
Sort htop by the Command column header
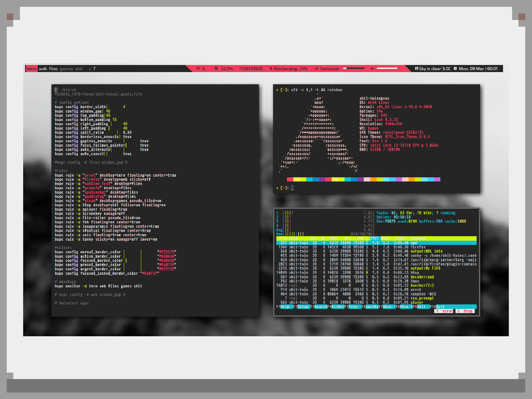tap(418, 238)
